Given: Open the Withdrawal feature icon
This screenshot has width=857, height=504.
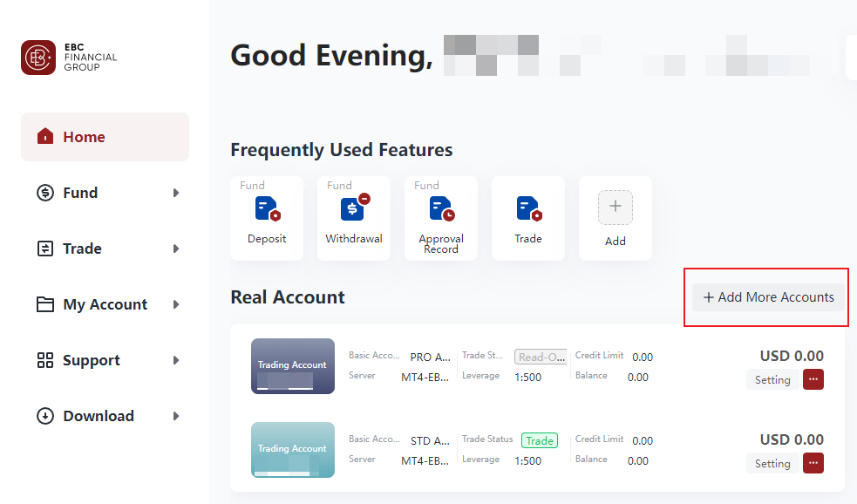Looking at the screenshot, I should (353, 208).
